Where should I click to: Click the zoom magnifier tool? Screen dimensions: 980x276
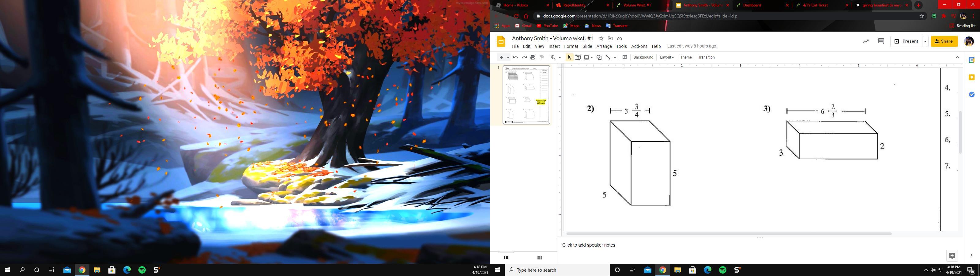point(553,57)
